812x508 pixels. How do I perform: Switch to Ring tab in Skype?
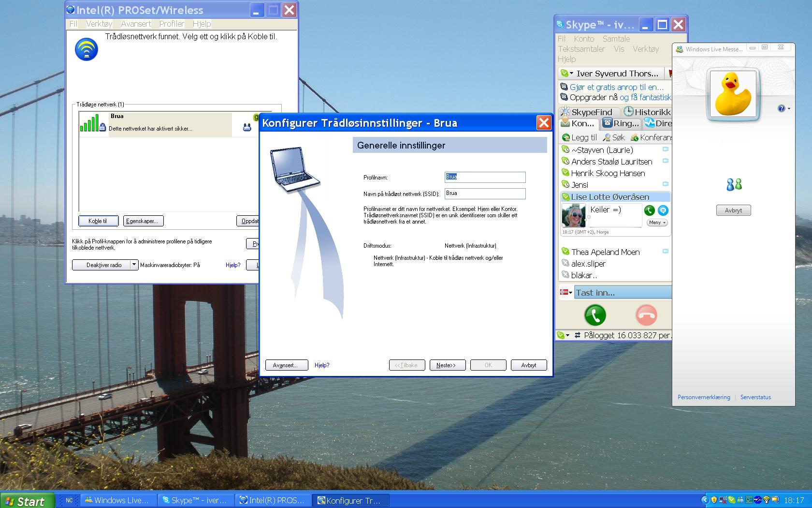click(621, 123)
